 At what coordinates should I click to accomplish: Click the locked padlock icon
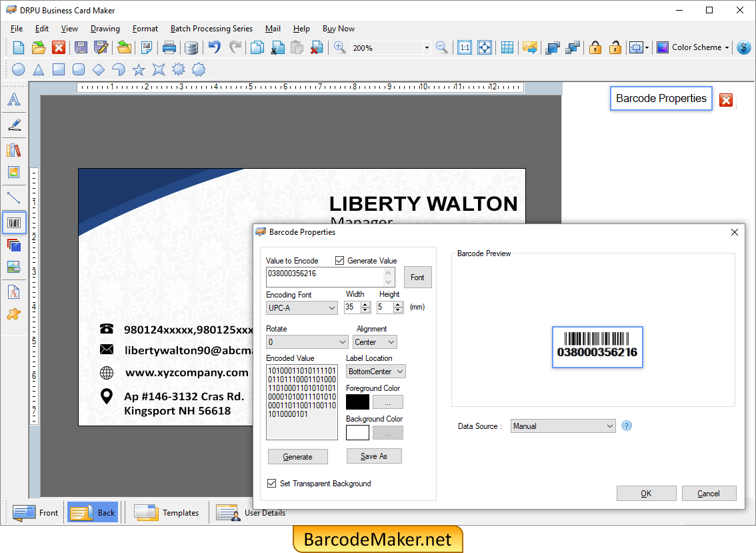click(595, 47)
